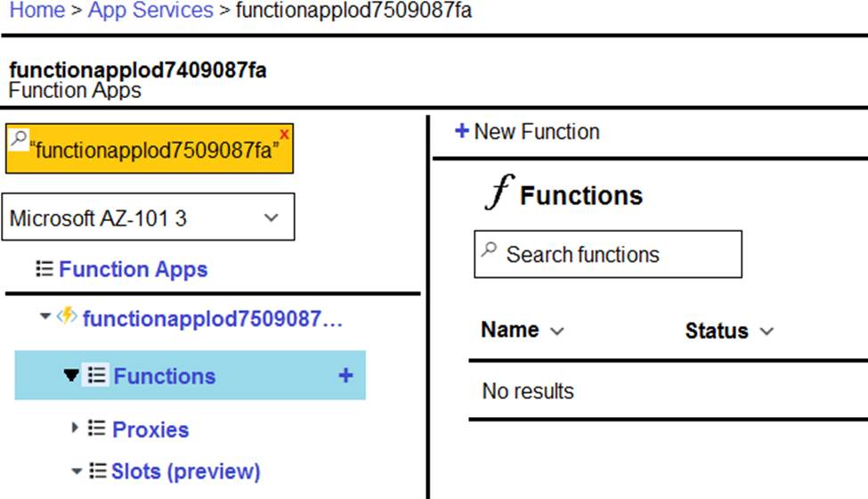Screen dimensions: 868x499
Task: Open the App Services breadcrumb
Action: tap(150, 11)
